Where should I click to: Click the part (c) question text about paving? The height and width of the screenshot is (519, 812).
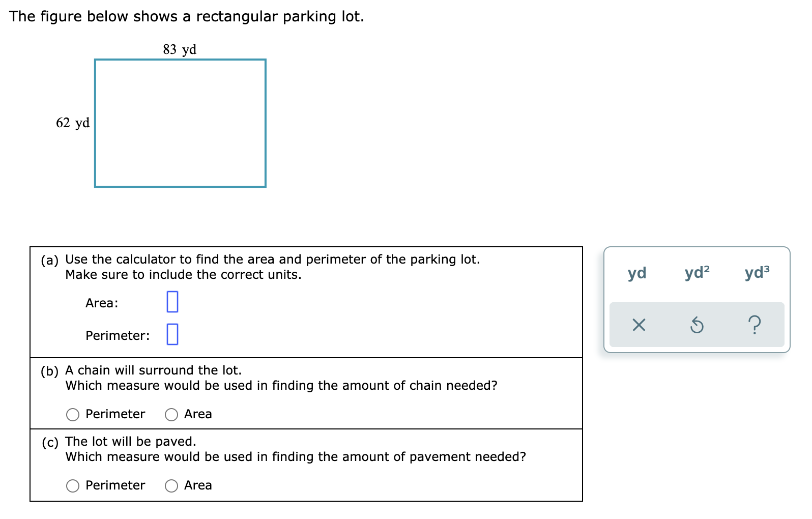pos(296,457)
